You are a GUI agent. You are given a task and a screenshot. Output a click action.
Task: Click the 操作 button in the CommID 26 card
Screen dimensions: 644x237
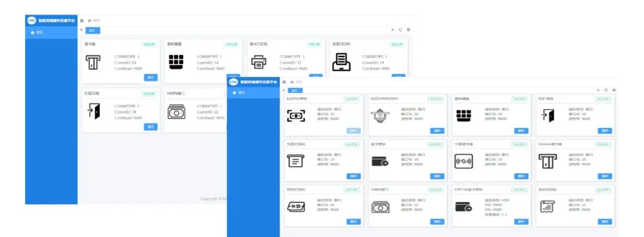151,77
